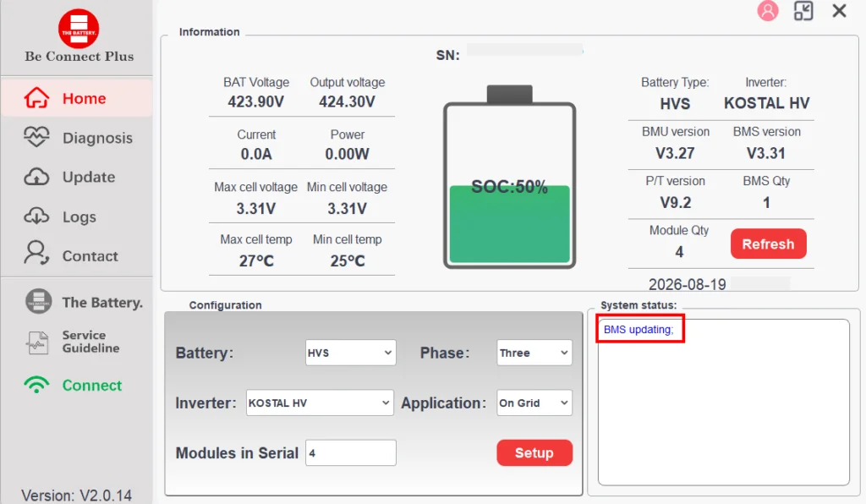Click the BMS version value V3.31
866x504 pixels.
point(766,153)
